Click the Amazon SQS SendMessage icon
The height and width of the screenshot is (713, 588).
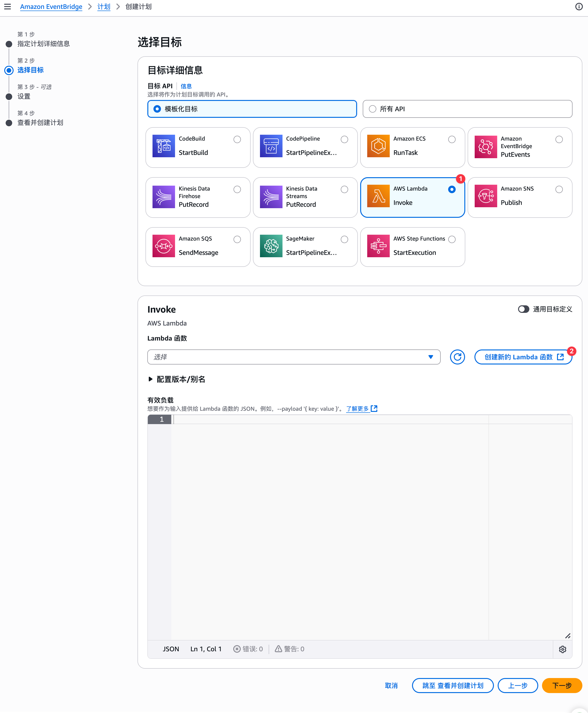tap(164, 246)
